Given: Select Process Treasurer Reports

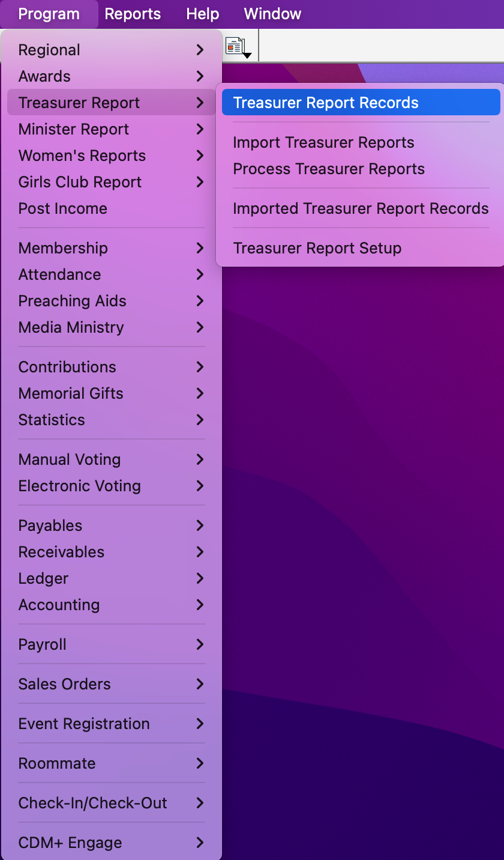Looking at the screenshot, I should point(328,169).
